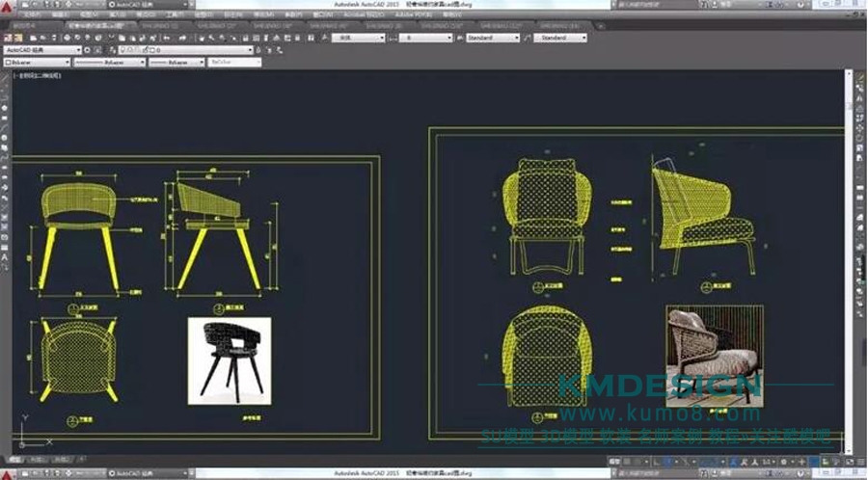Open the Standard text style dropdown
This screenshot has width=868, height=480.
(493, 38)
